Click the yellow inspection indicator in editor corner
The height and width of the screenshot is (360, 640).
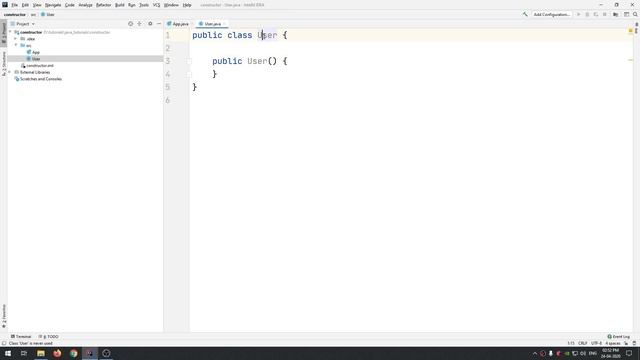pos(631,31)
